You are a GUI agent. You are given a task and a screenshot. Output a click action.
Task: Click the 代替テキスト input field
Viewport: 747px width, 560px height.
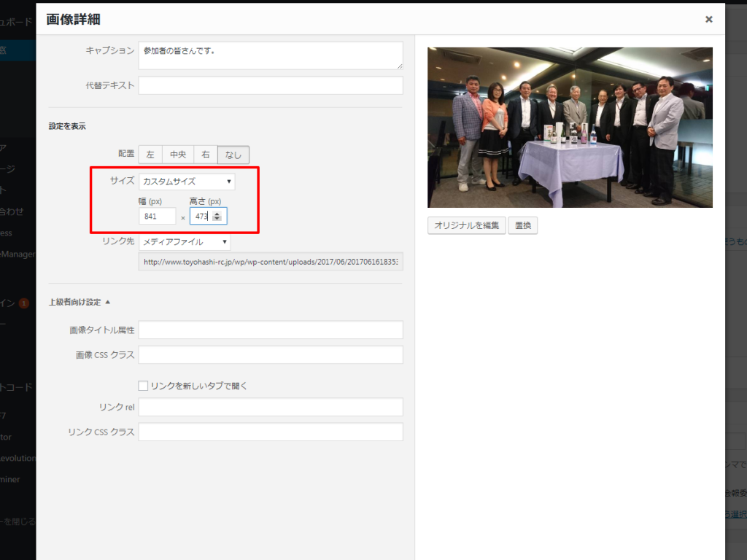pyautogui.click(x=270, y=85)
